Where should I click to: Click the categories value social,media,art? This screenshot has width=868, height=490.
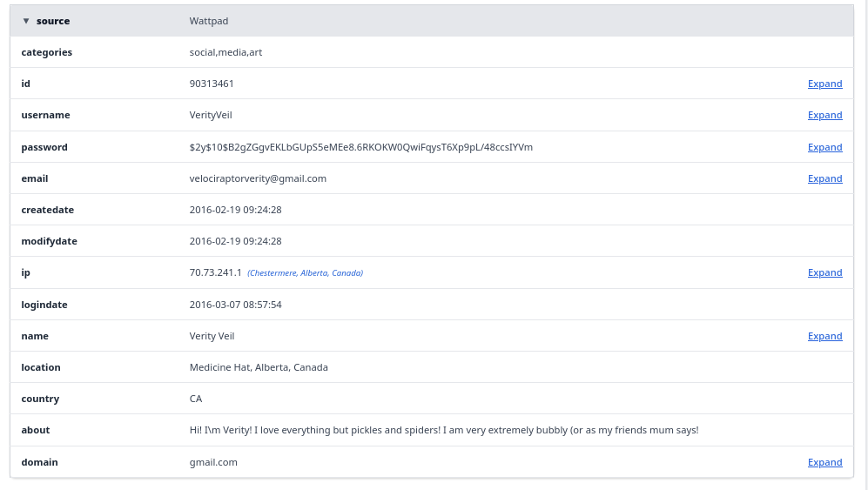tap(225, 53)
